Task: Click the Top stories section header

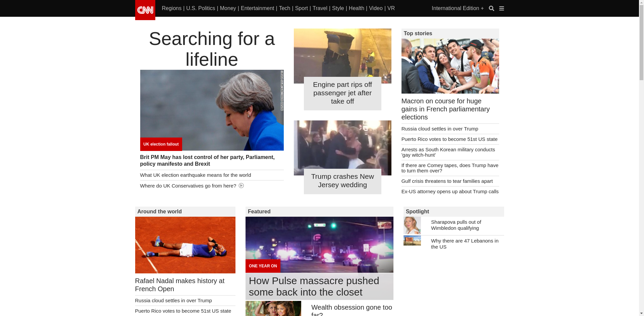Action: tap(450, 34)
